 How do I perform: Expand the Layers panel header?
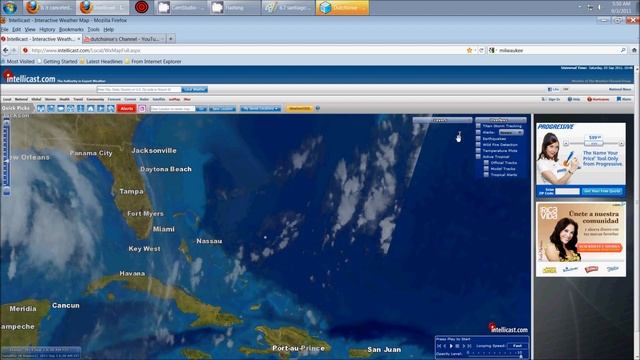pyautogui.click(x=442, y=120)
